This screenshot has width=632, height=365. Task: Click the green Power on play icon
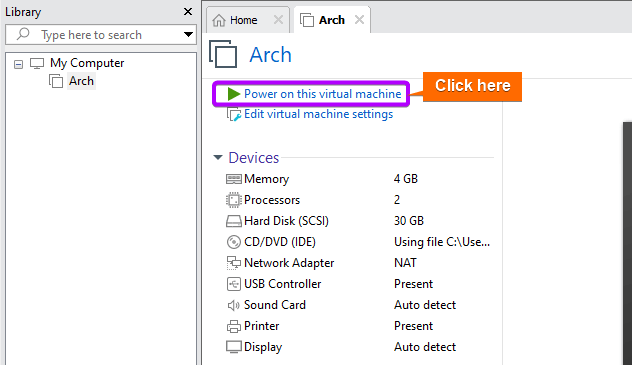[x=234, y=94]
